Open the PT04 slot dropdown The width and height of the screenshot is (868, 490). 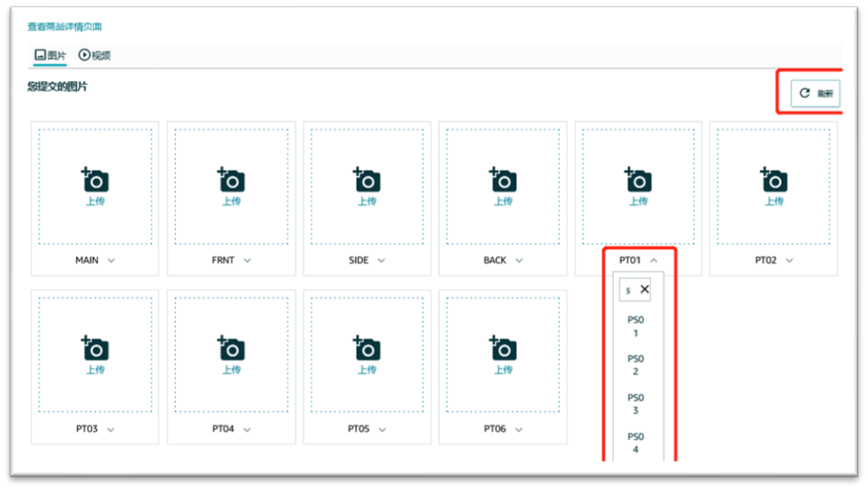(247, 430)
